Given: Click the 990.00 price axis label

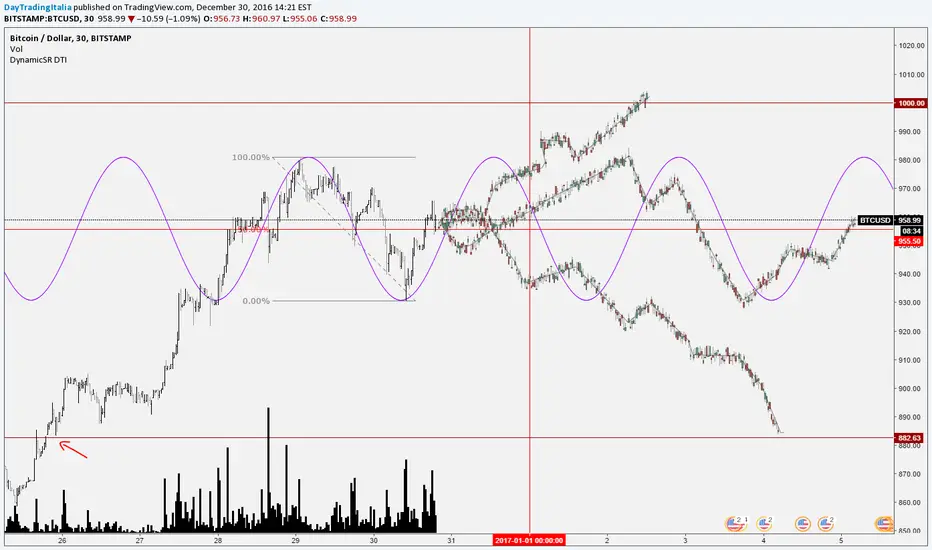Looking at the screenshot, I should coord(912,132).
